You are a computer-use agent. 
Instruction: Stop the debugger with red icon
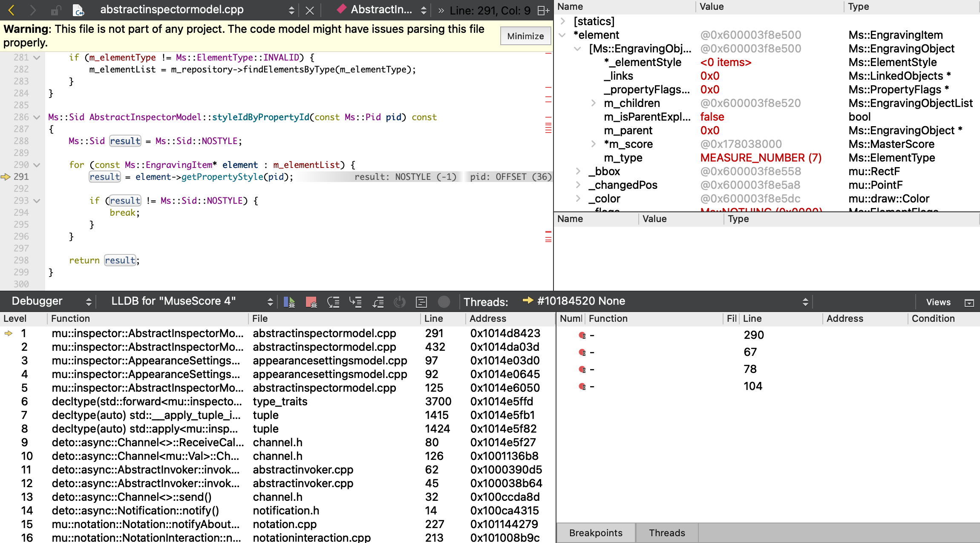coord(311,302)
